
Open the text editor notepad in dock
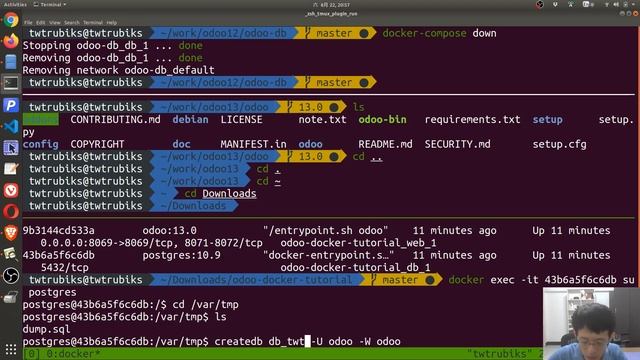click(x=11, y=169)
